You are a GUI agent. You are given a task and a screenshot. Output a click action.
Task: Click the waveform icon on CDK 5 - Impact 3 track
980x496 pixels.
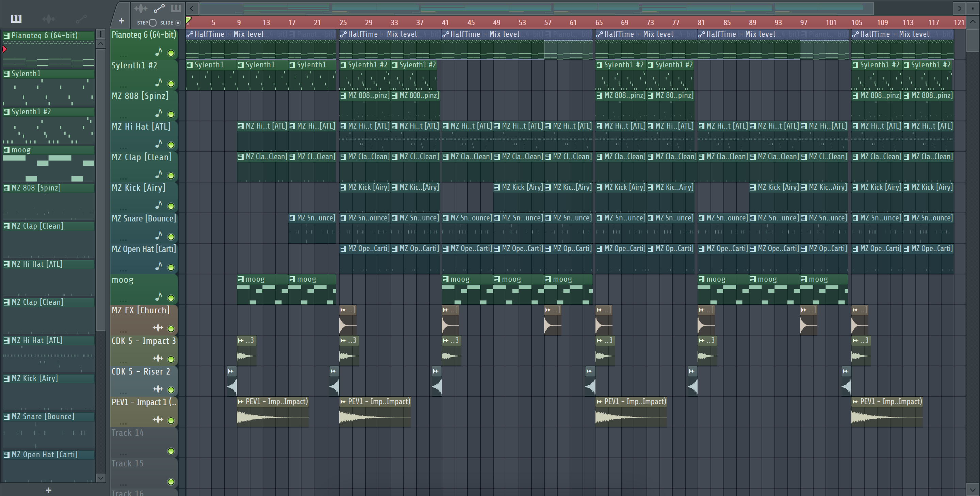click(x=158, y=358)
